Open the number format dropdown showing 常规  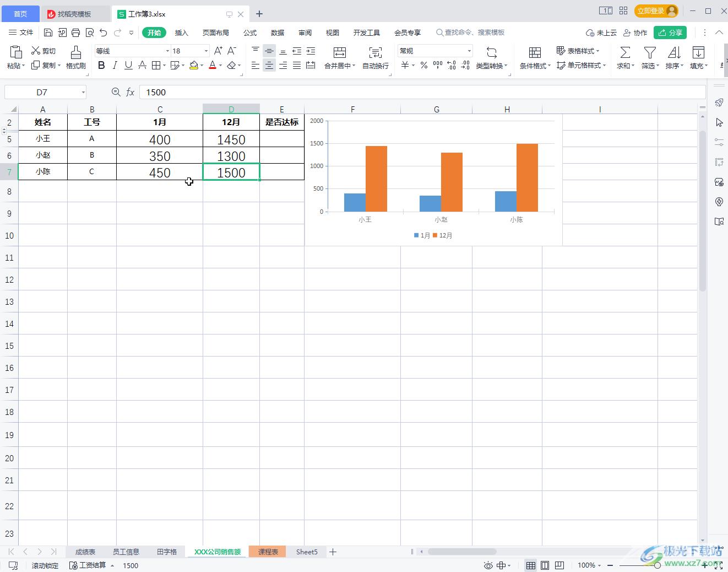click(x=469, y=51)
